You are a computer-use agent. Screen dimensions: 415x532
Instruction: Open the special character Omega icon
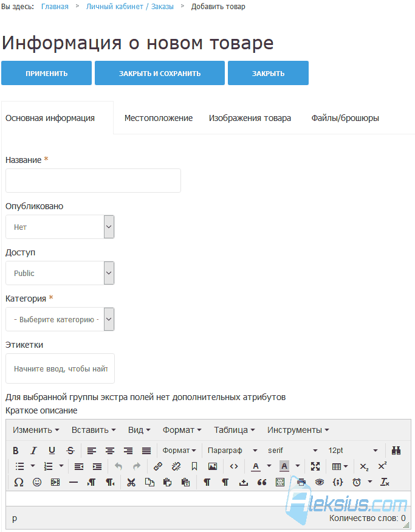click(19, 482)
